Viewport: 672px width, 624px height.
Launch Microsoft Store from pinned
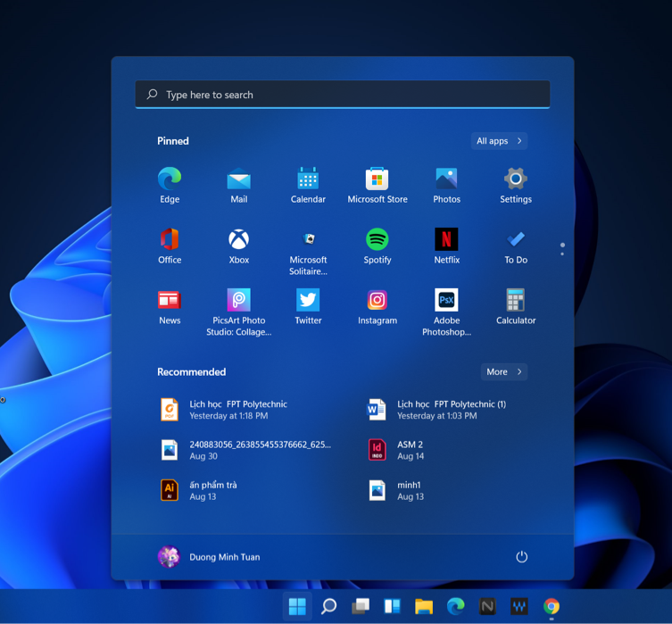(x=377, y=179)
